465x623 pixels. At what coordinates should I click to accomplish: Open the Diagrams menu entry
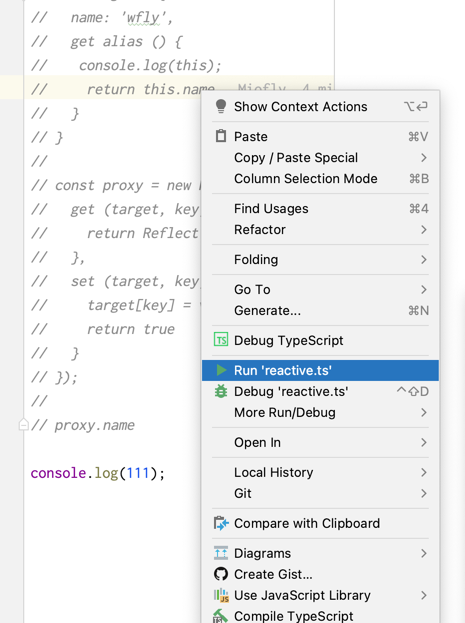click(x=320, y=553)
